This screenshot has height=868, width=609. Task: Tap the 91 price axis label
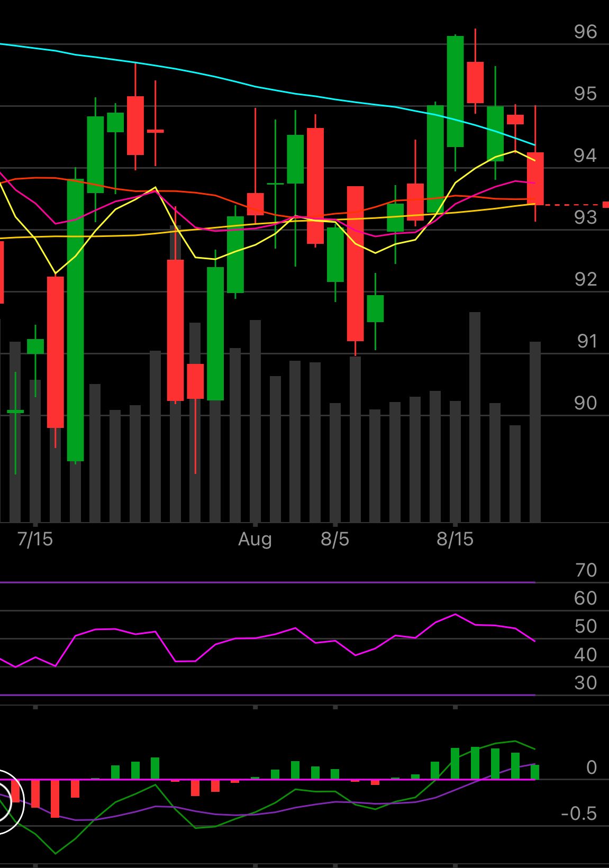[586, 341]
